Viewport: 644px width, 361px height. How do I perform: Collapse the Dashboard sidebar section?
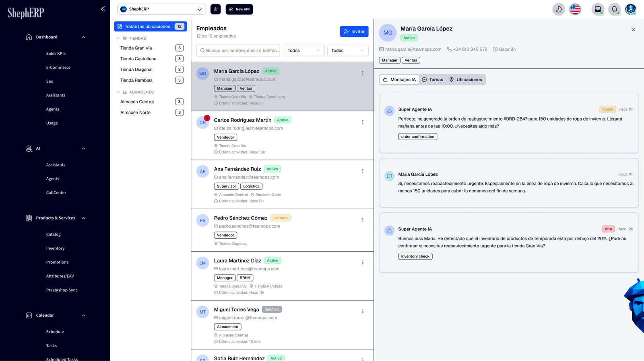pyautogui.click(x=84, y=37)
